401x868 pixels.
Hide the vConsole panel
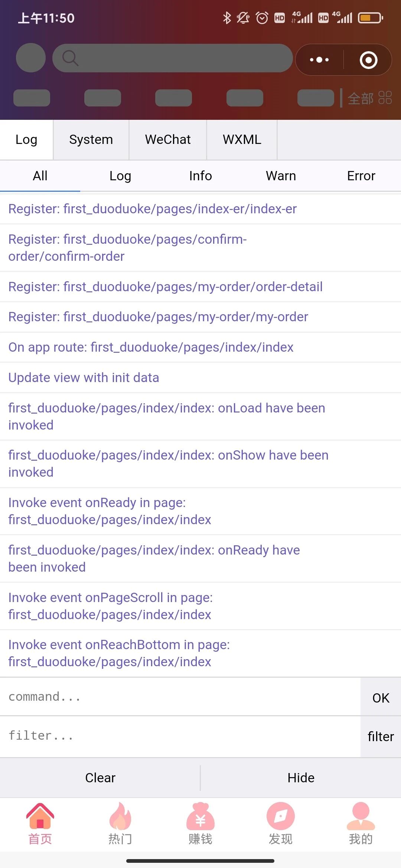click(x=301, y=778)
